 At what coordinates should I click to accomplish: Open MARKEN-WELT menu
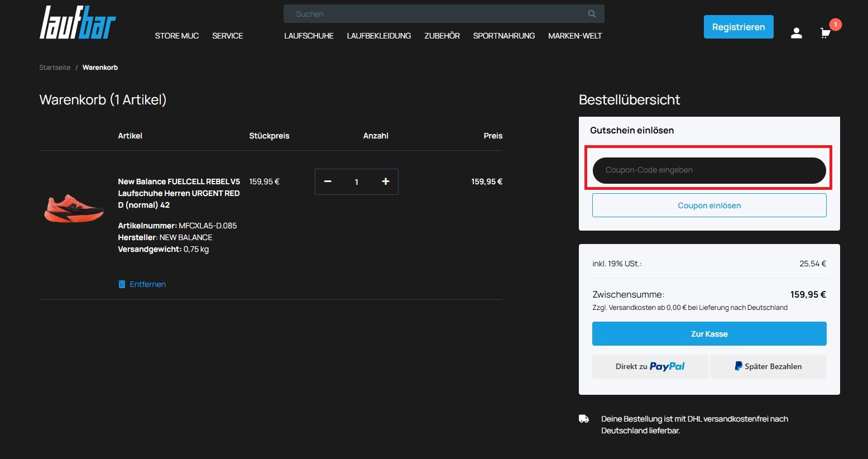point(575,36)
